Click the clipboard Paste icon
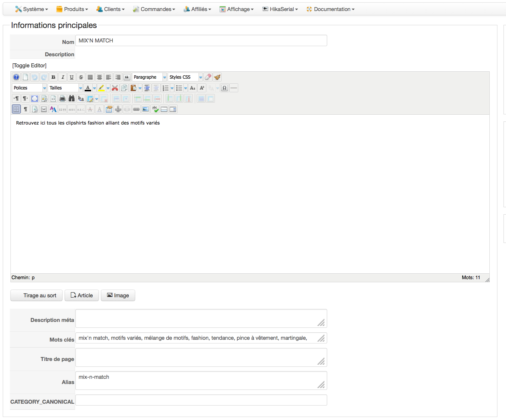Screen dimensions: 506x420 coord(133,88)
